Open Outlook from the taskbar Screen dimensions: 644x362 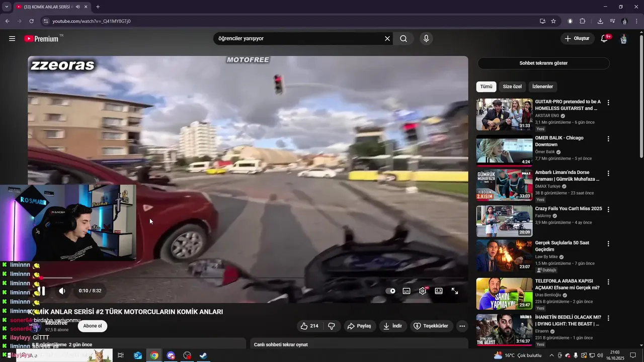coord(138,355)
